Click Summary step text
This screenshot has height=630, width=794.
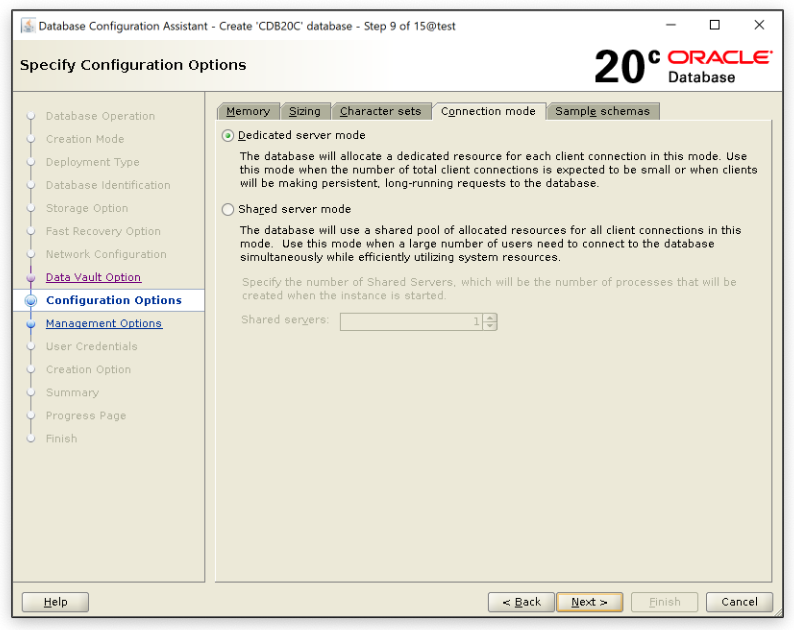(x=72, y=393)
